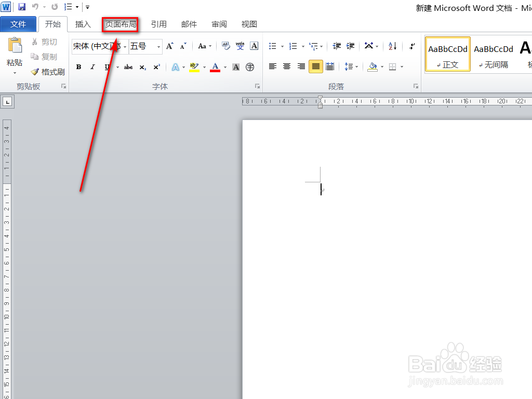
Task: Click the Phonetic Guide (wén) icon
Action: click(240, 46)
